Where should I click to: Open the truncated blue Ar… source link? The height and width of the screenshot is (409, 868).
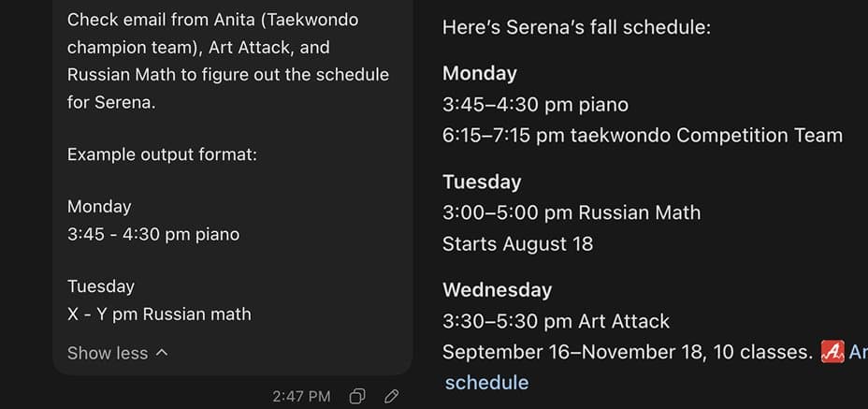pos(858,352)
